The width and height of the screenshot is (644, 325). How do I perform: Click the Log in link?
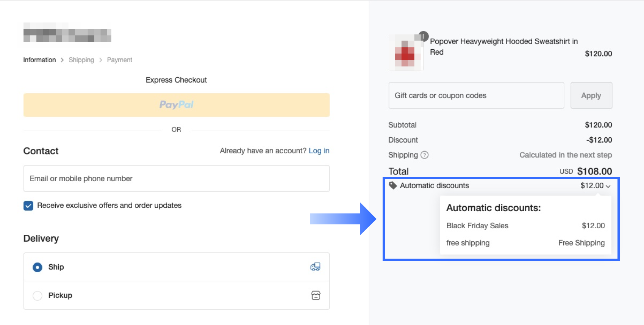(x=319, y=151)
